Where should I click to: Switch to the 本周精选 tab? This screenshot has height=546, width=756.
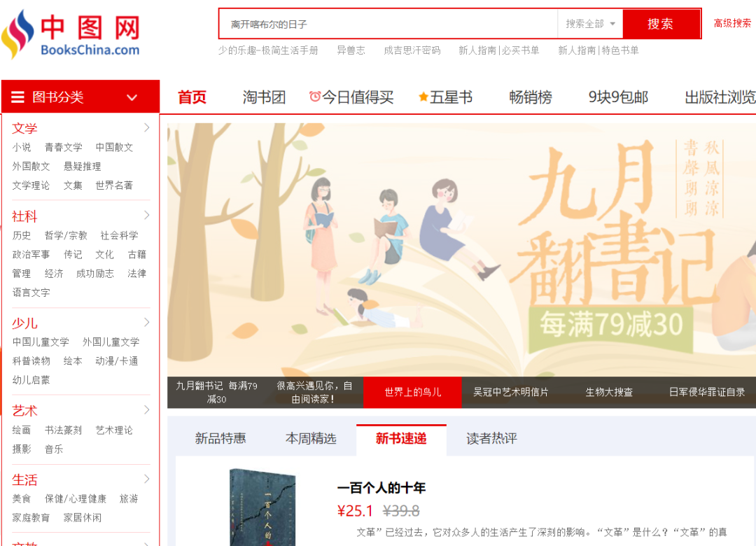tap(311, 438)
